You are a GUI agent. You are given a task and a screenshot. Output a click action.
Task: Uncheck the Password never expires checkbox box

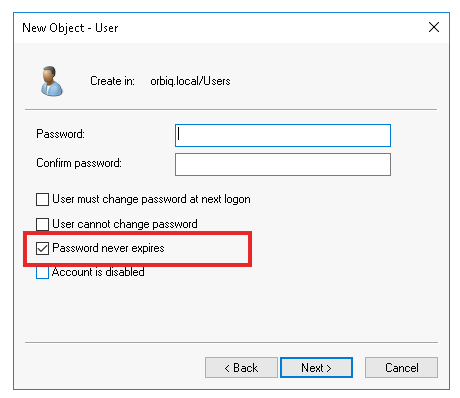[x=42, y=248]
